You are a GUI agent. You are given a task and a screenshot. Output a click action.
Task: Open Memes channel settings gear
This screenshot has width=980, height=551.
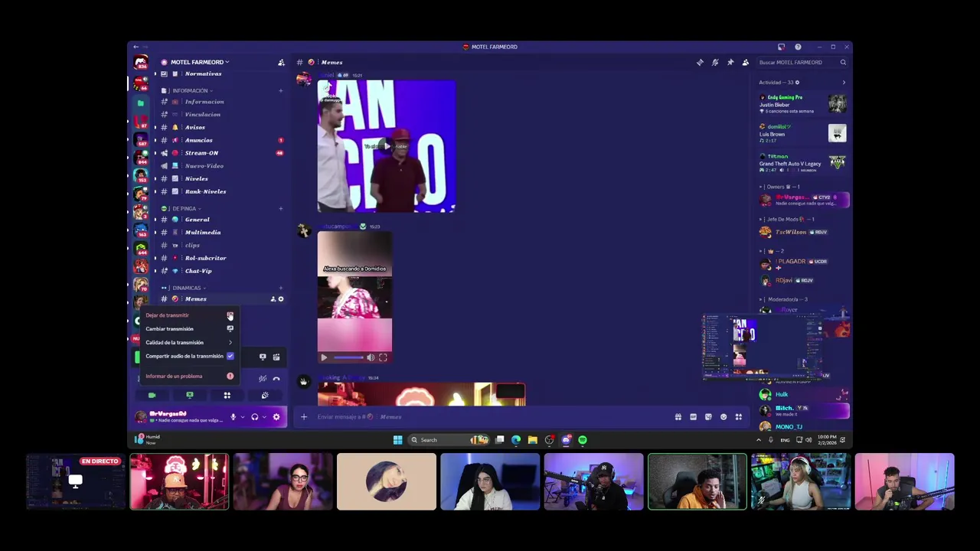click(280, 299)
